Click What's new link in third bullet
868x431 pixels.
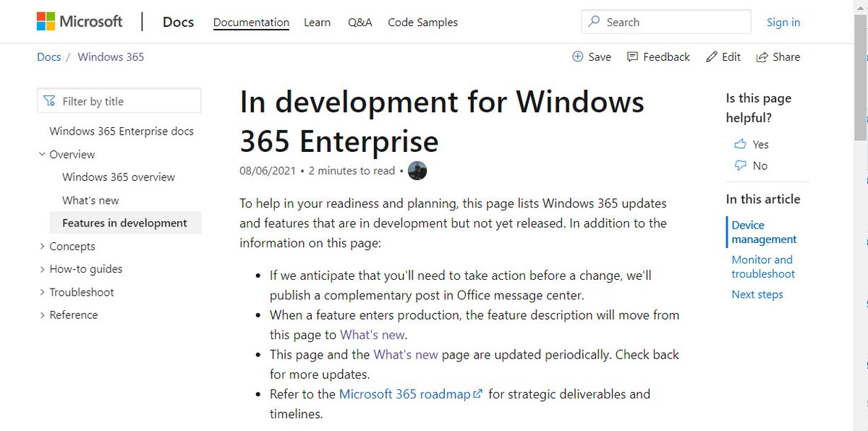pyautogui.click(x=406, y=354)
